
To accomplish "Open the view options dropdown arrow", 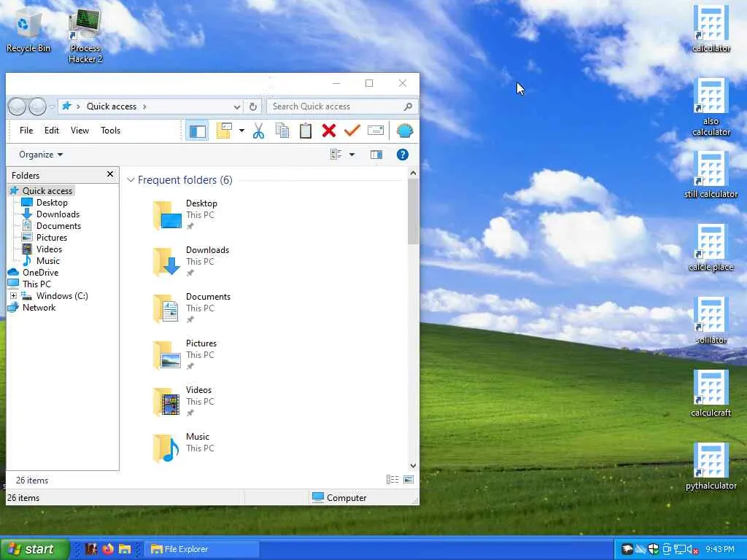I will point(352,155).
